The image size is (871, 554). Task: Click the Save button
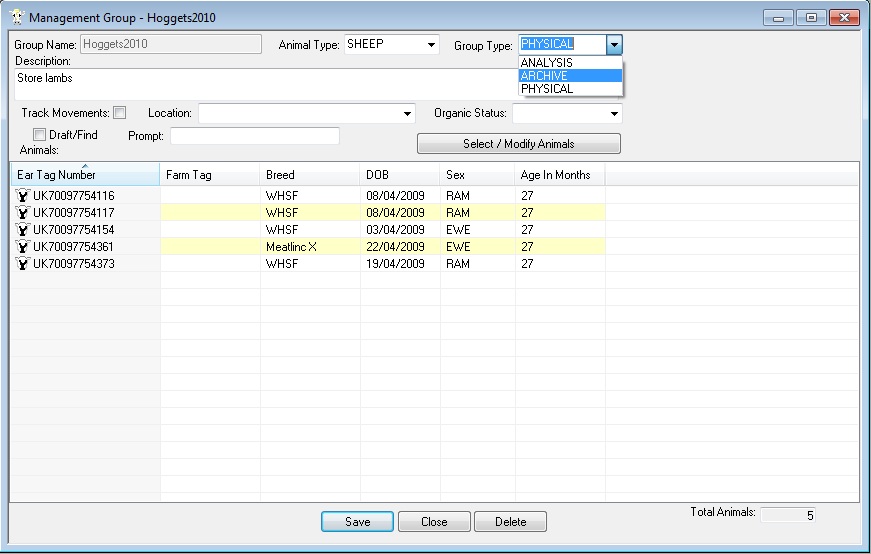357,522
